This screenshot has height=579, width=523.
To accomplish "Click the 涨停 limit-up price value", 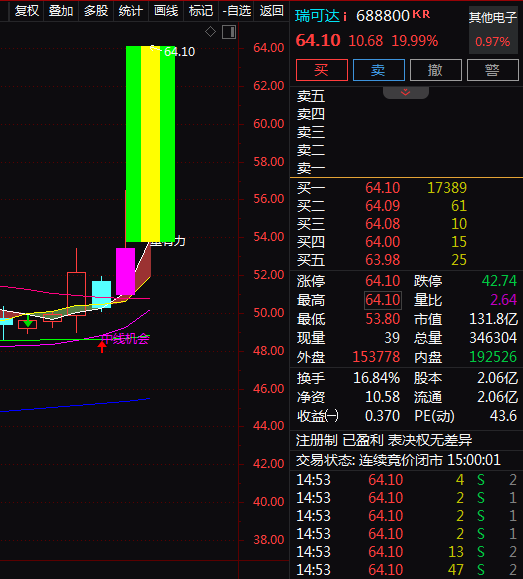I will (x=383, y=281).
